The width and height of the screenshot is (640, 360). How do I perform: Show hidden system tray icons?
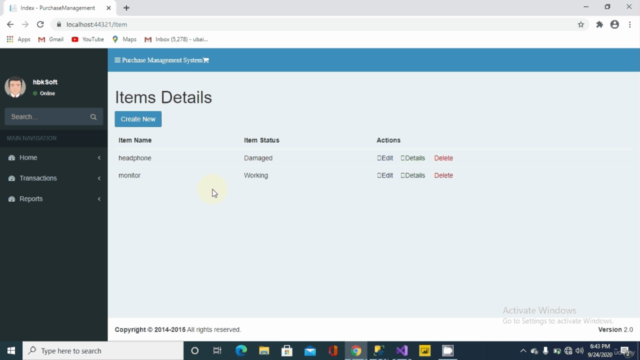pyautogui.click(x=523, y=351)
